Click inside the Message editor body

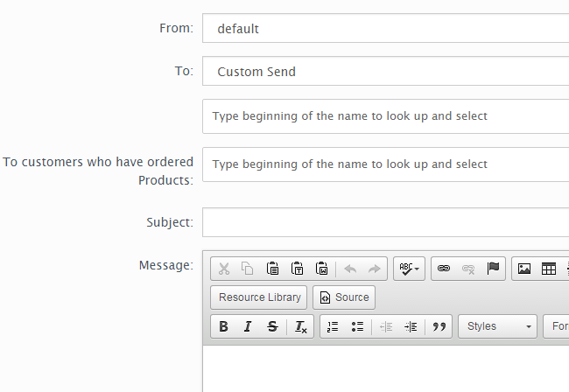(x=386, y=368)
